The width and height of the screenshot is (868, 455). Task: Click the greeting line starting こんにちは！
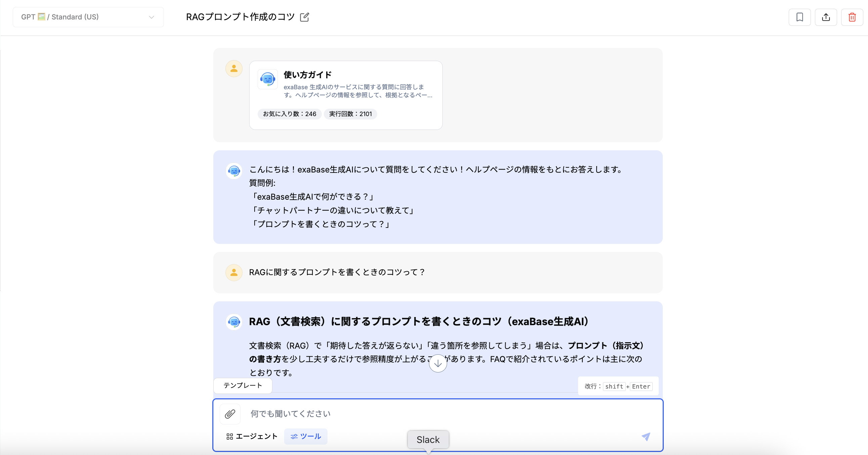coord(437,169)
